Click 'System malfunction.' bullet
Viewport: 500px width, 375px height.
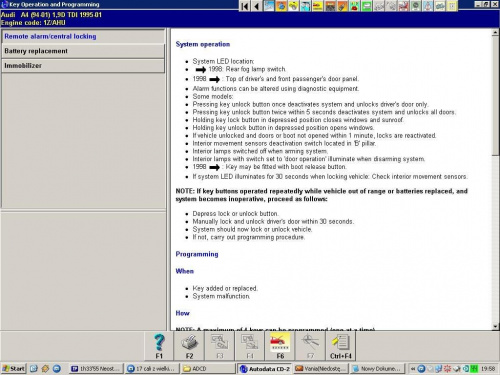(221, 296)
